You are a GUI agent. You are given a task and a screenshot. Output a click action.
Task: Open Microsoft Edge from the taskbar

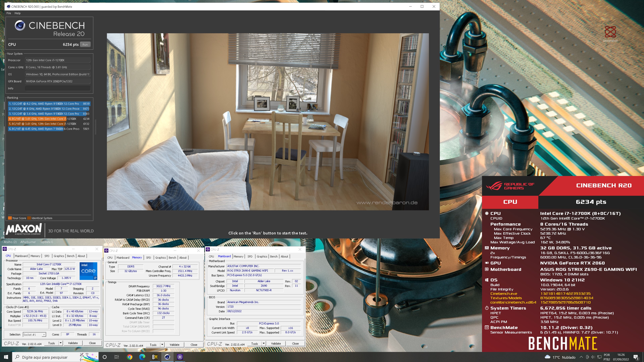pyautogui.click(x=142, y=357)
